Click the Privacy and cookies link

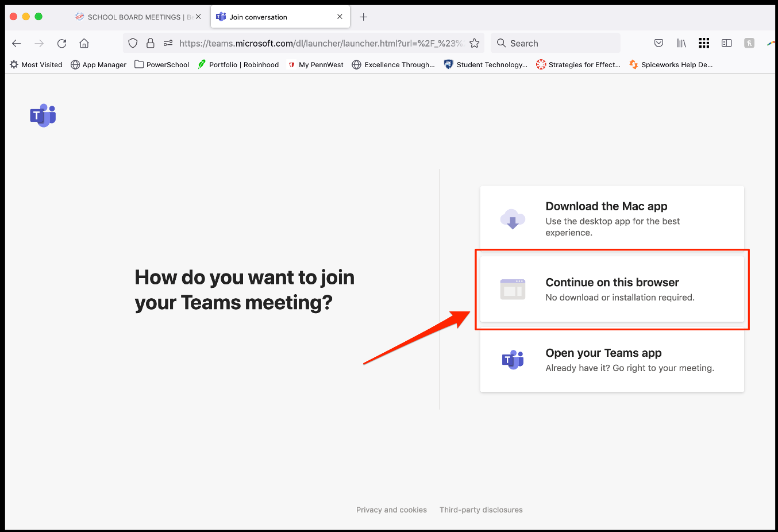pyautogui.click(x=391, y=510)
